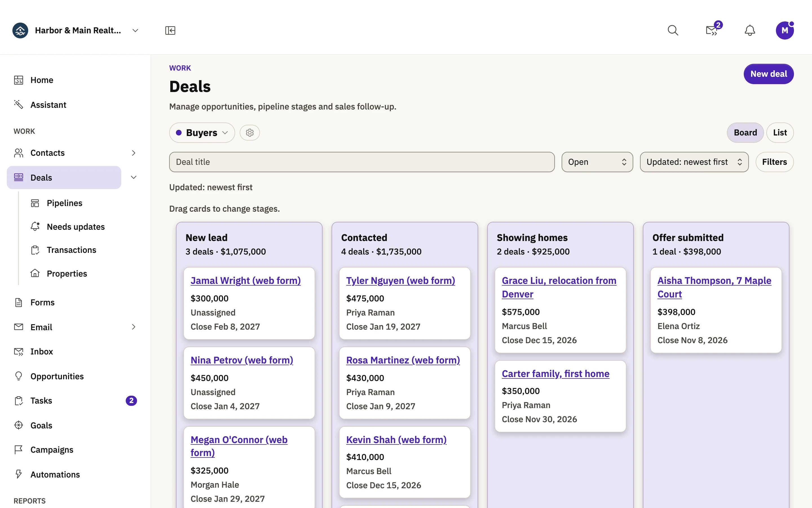Open Contacts in the sidebar

pyautogui.click(x=64, y=153)
